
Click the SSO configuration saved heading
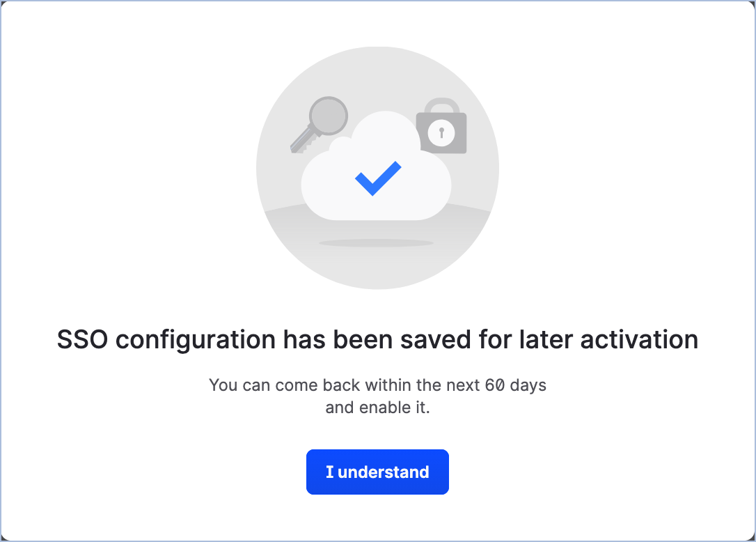[377, 339]
